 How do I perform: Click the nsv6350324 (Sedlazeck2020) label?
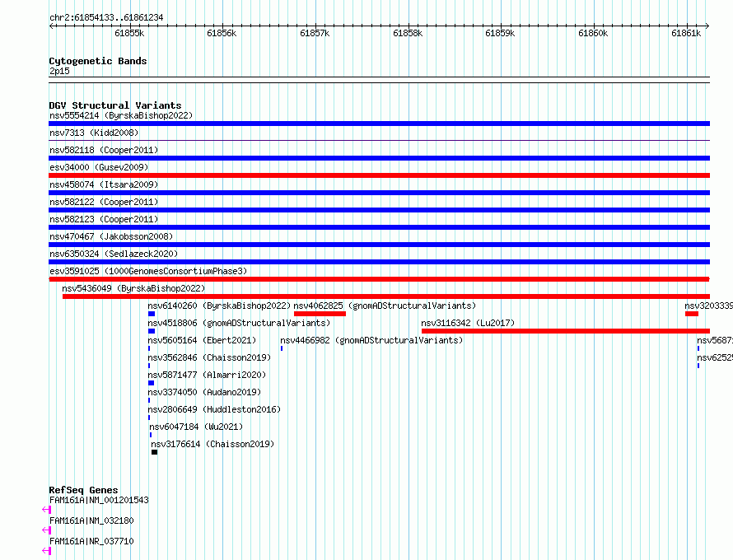tap(114, 254)
